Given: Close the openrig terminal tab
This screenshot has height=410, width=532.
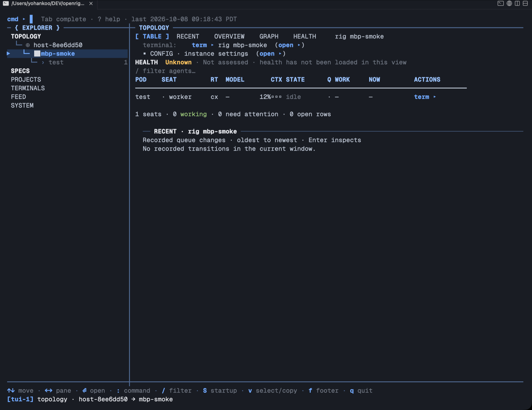Looking at the screenshot, I should [x=91, y=4].
